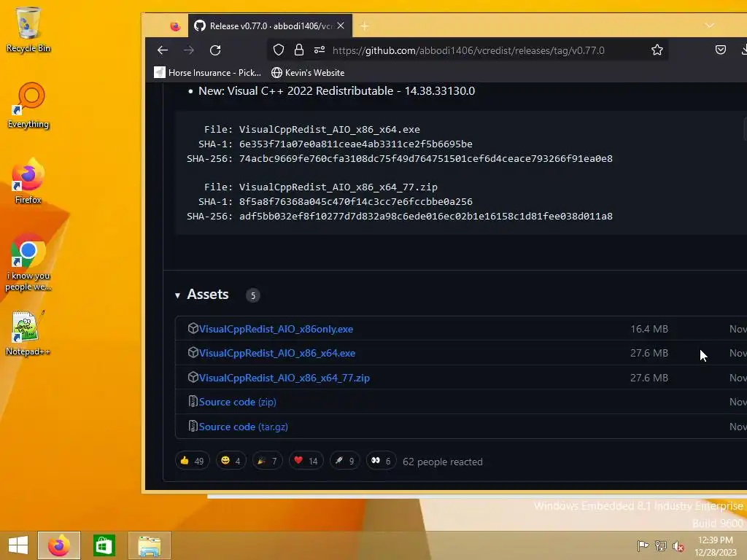Click the .exe SHA-256 hash starting 74acbc96
The width and height of the screenshot is (747, 560).
pos(426,158)
